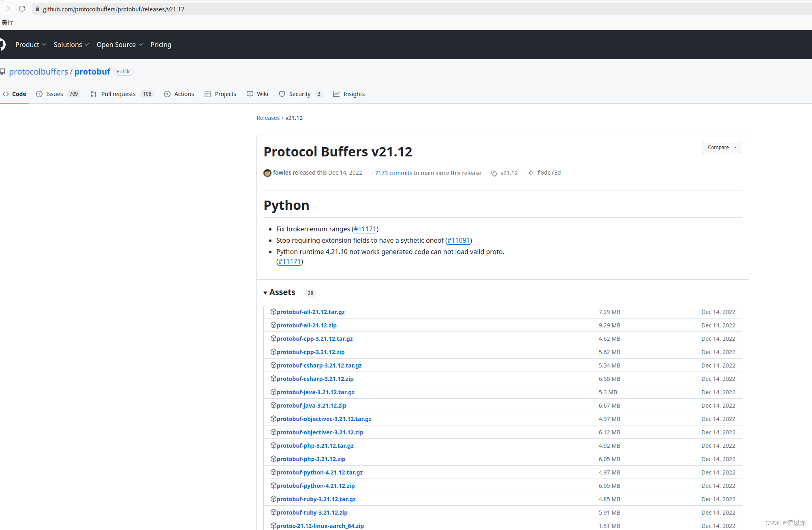The height and width of the screenshot is (530, 812).
Task: Click the lock icon in address bar
Action: (x=38, y=9)
